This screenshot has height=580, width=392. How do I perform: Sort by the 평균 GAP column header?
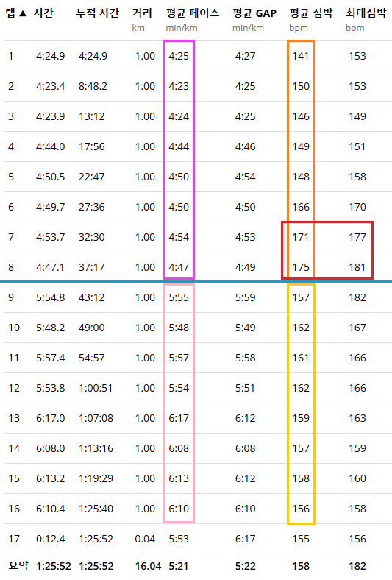(x=254, y=13)
